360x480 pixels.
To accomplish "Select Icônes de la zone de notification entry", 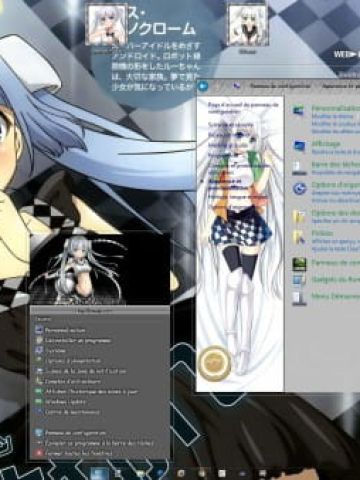I will (85, 371).
